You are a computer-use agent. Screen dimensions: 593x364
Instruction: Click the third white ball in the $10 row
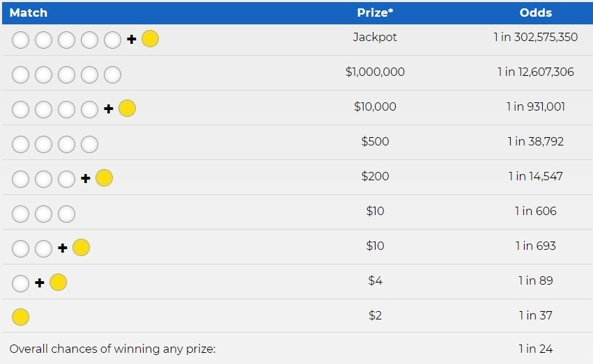67,214
